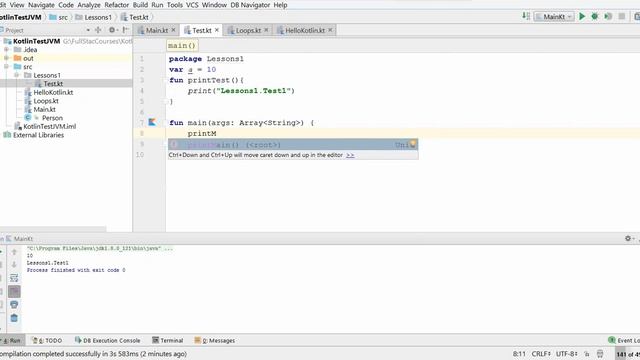This screenshot has height=360, width=640.
Task: Click the down arrow in Run console
Action: tap(14, 264)
